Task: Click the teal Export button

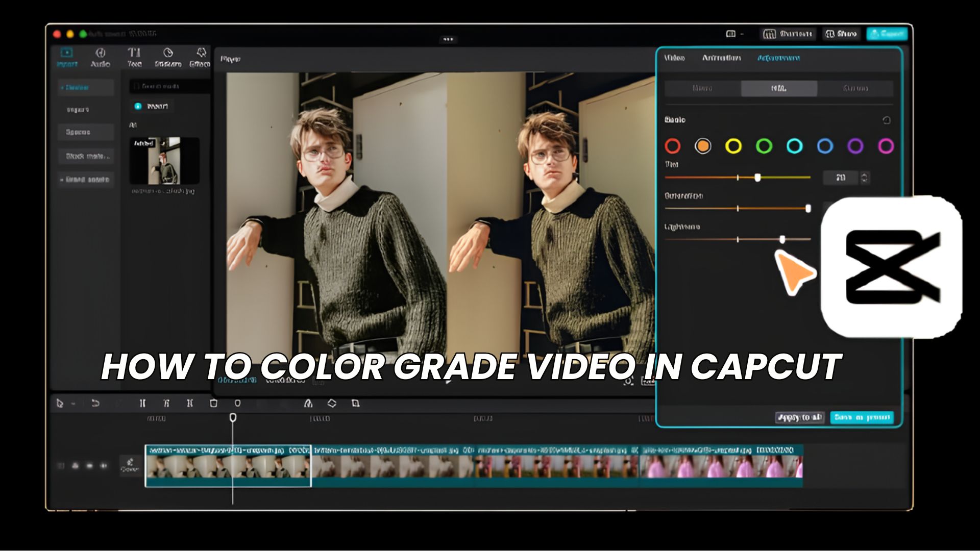Action: [x=887, y=34]
